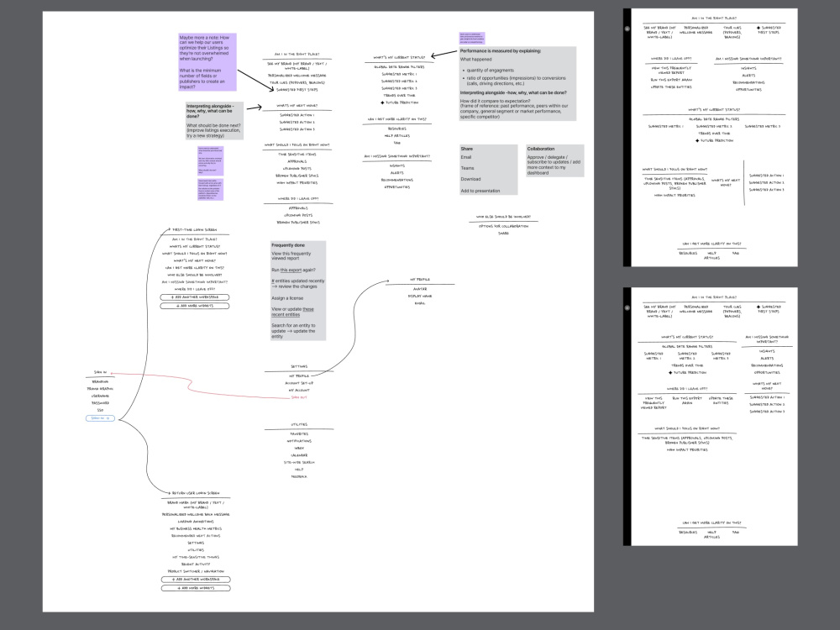Screen dimensions: 840x630
Task: Select "Loading animations" in Return user list
Action: 196,522
